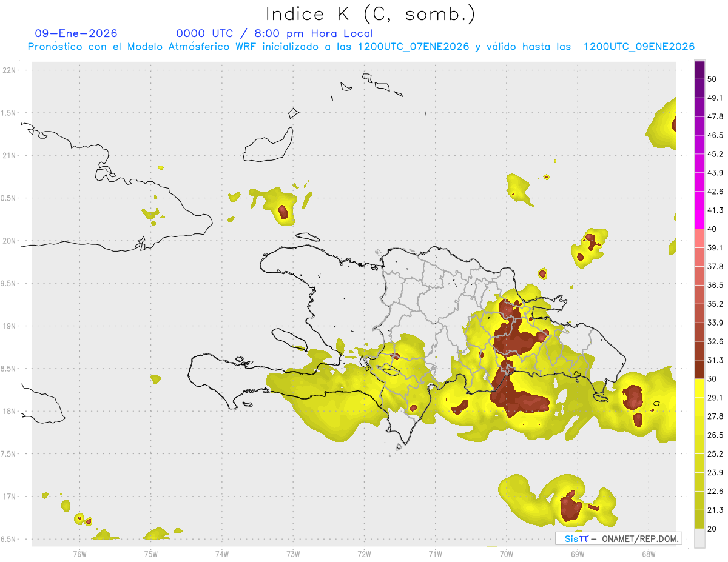Click the 76W longitude axis label
This screenshot has height=562, width=728.
79,554
